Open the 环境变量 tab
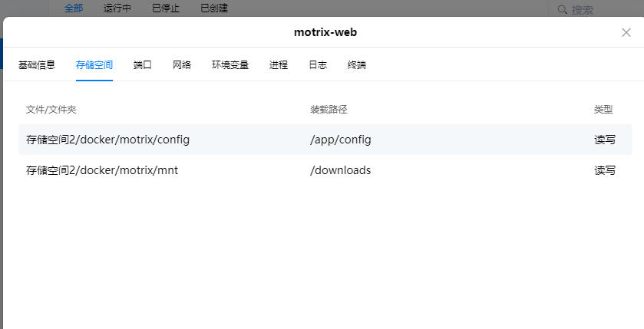 230,65
